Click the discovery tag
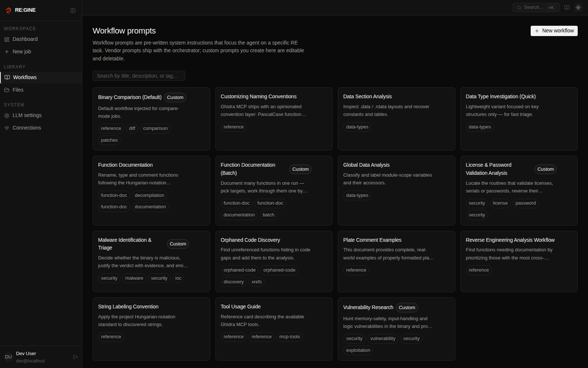The width and height of the screenshot is (588, 368). tap(234, 282)
